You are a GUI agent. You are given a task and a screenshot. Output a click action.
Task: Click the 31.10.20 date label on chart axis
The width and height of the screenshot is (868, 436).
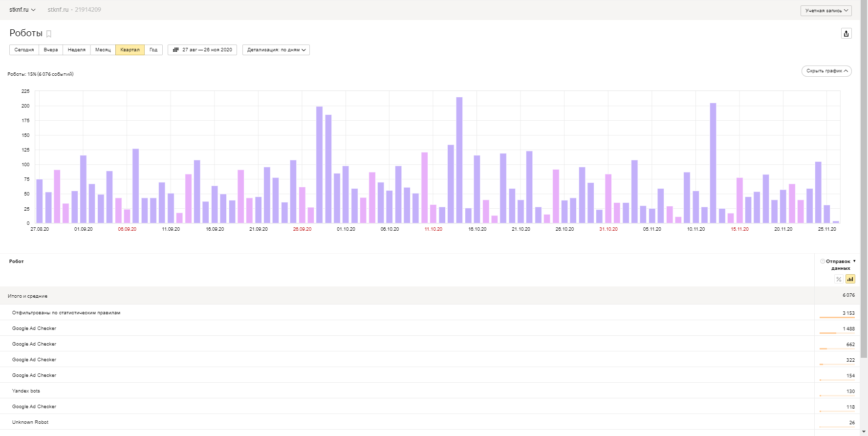[x=608, y=229]
